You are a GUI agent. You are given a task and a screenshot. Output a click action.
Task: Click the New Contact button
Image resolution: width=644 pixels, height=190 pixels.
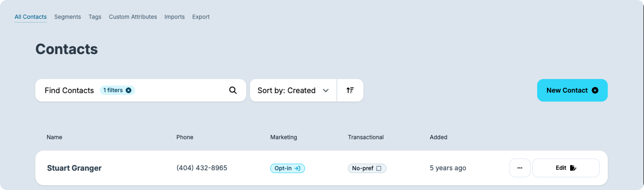coord(572,90)
